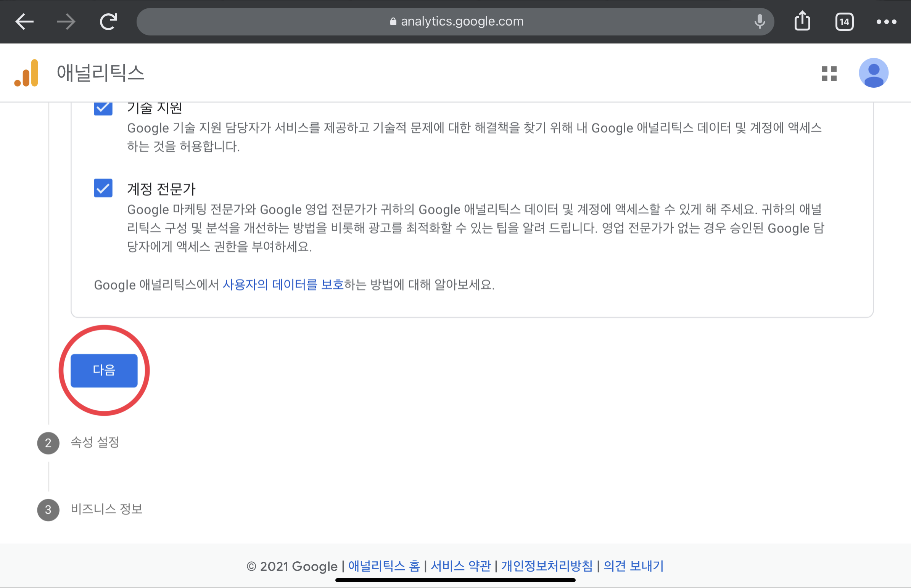Go back using the browser back arrow

[x=24, y=22]
